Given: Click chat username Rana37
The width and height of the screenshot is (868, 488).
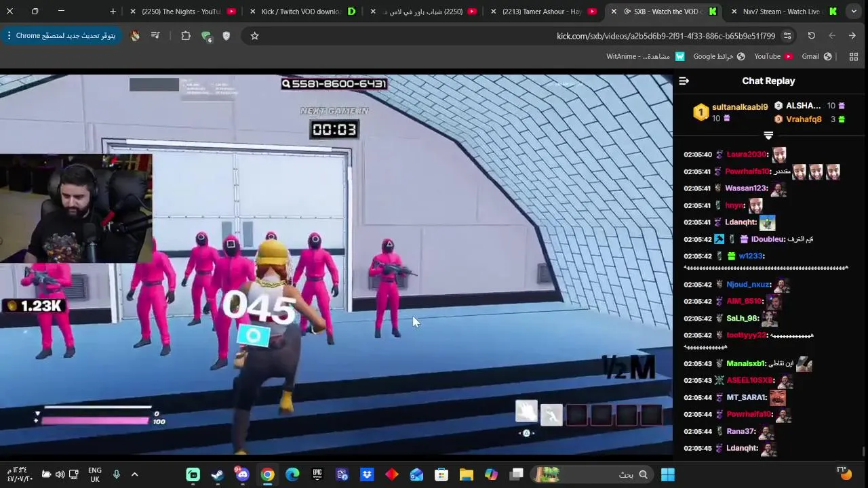Looking at the screenshot, I should click(741, 432).
